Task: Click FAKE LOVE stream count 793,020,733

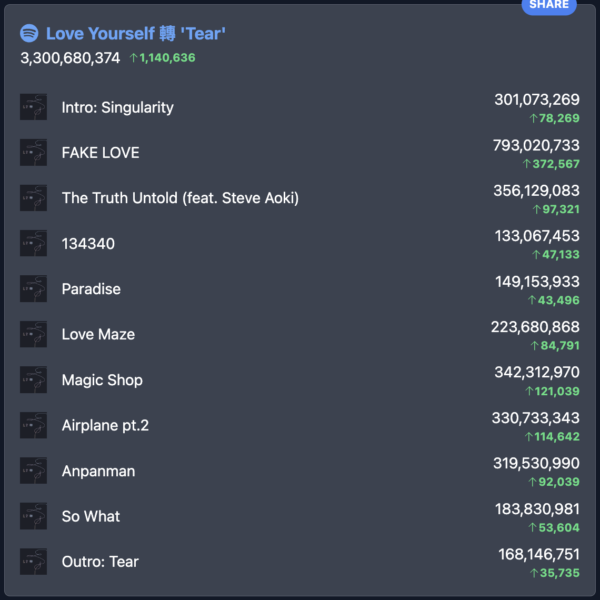Action: tap(536, 145)
